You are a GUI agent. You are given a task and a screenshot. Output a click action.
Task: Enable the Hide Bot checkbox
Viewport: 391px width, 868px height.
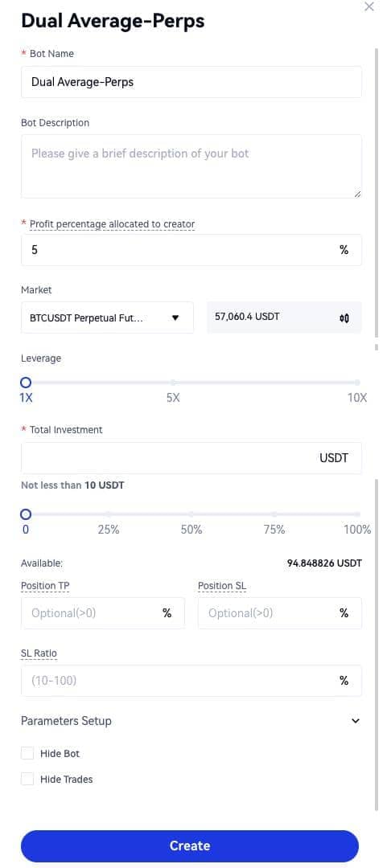click(27, 753)
